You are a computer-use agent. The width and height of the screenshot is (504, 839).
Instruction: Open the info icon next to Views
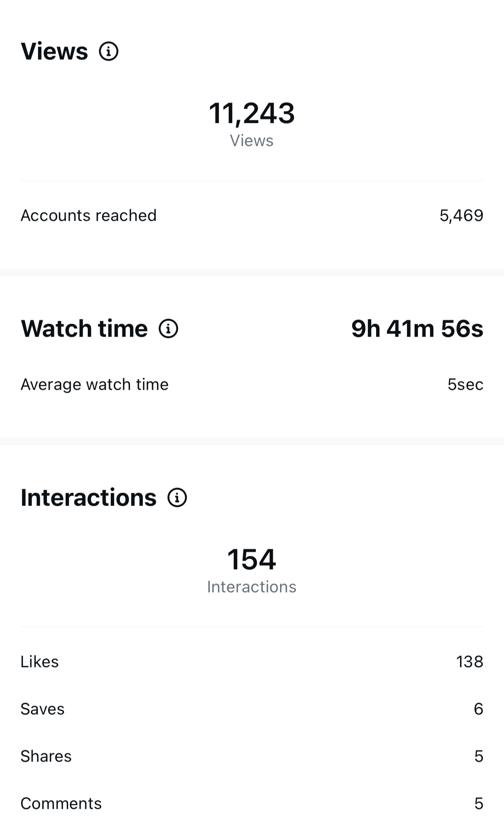click(x=109, y=51)
